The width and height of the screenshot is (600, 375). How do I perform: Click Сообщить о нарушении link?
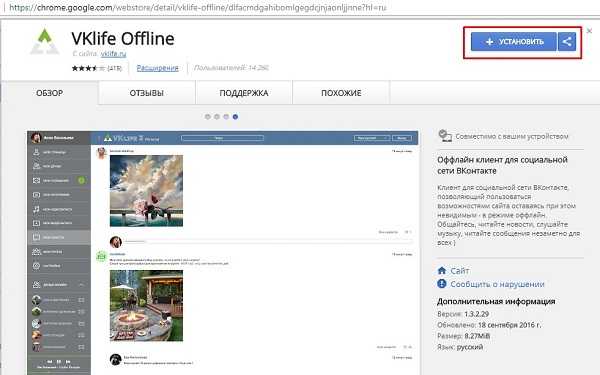pos(497,284)
